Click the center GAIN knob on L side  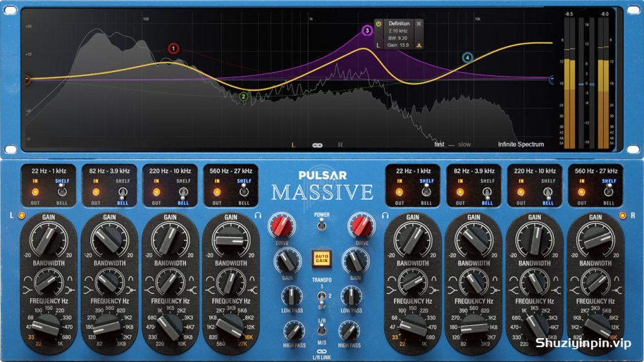(x=287, y=261)
